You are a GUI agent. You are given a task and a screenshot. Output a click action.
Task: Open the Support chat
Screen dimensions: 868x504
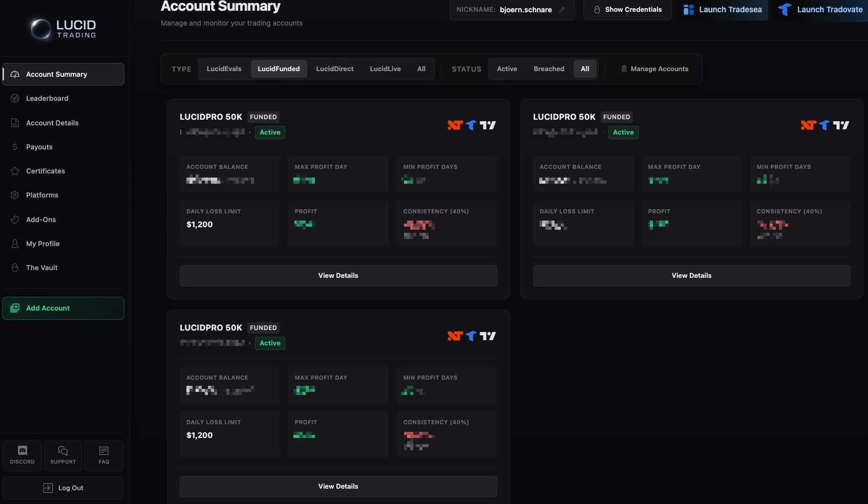pyautogui.click(x=63, y=455)
